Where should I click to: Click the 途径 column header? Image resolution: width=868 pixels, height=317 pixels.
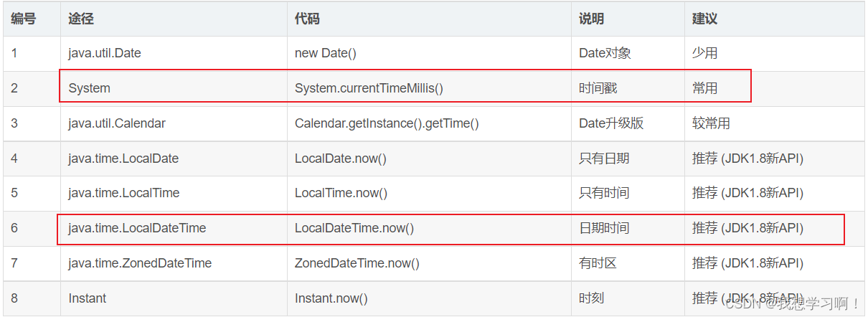[81, 19]
